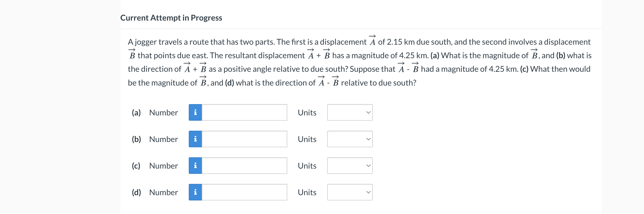Image resolution: width=644 pixels, height=214 pixels.
Task: Click the info icon beside part (b) Number field
Action: tap(195, 139)
